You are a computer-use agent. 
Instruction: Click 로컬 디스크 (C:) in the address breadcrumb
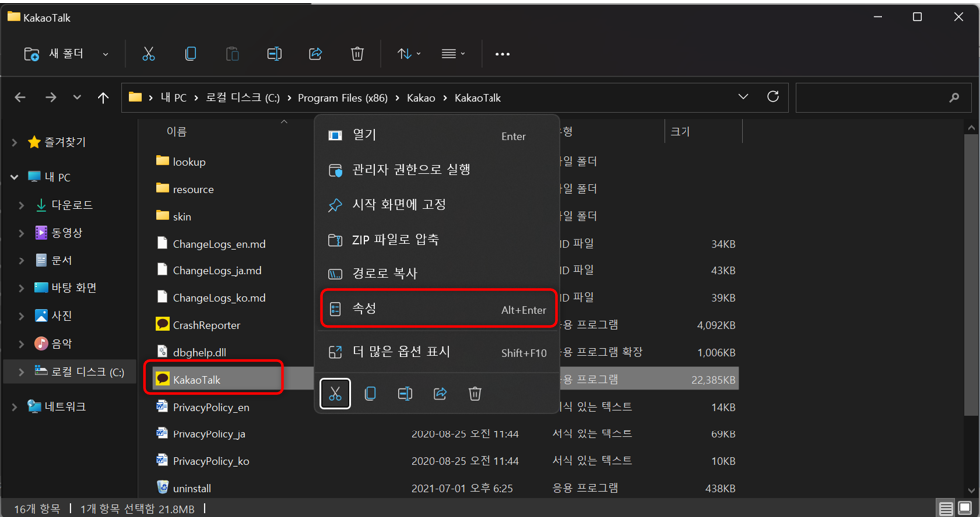click(x=243, y=98)
